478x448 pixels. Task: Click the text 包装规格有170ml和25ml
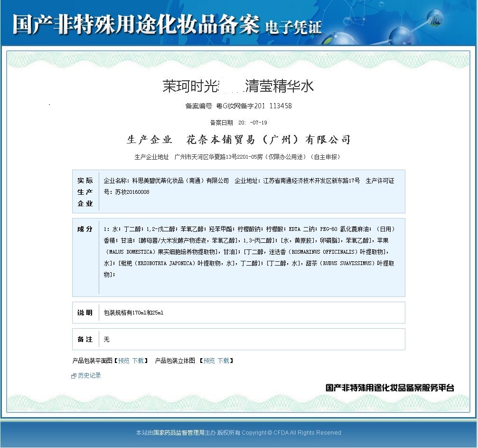point(133,313)
